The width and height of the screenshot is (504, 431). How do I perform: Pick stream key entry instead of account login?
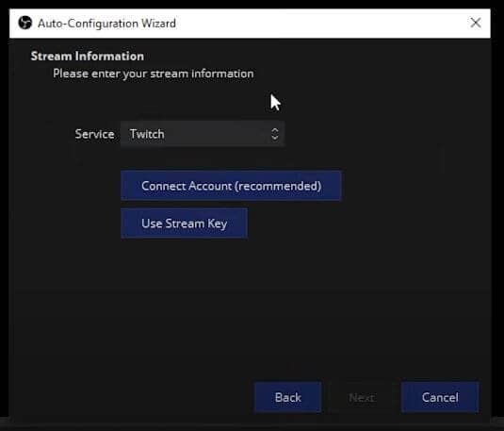(185, 224)
